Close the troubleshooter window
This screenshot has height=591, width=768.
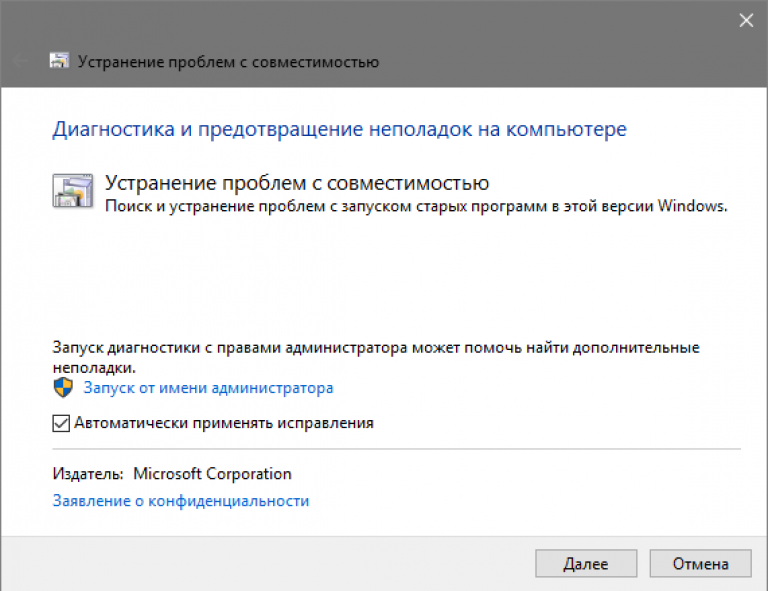coord(746,20)
